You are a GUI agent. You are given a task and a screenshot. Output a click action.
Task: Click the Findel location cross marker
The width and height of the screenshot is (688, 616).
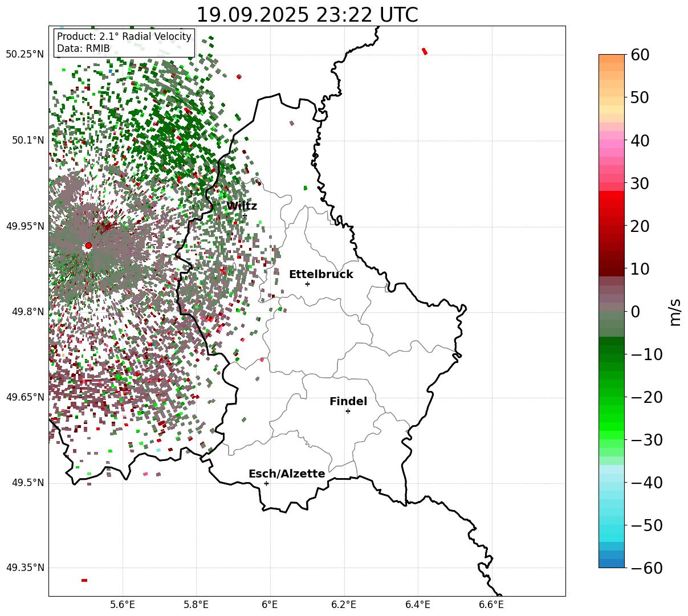click(348, 411)
